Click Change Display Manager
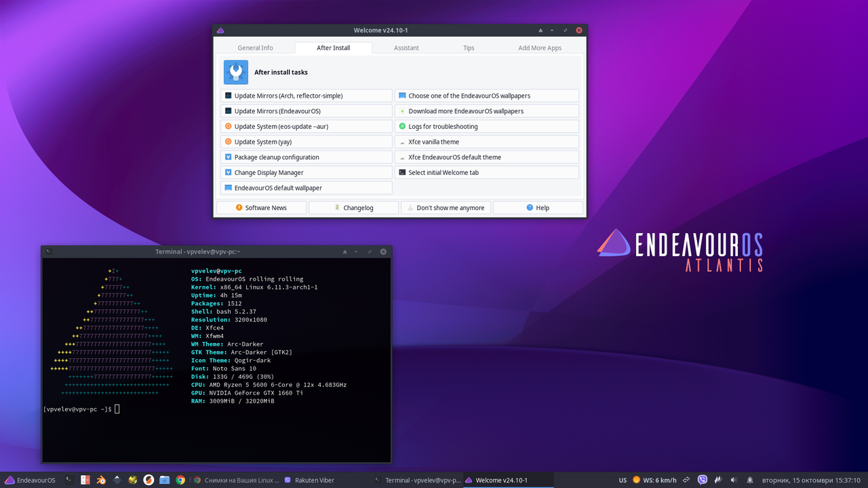 pos(307,172)
